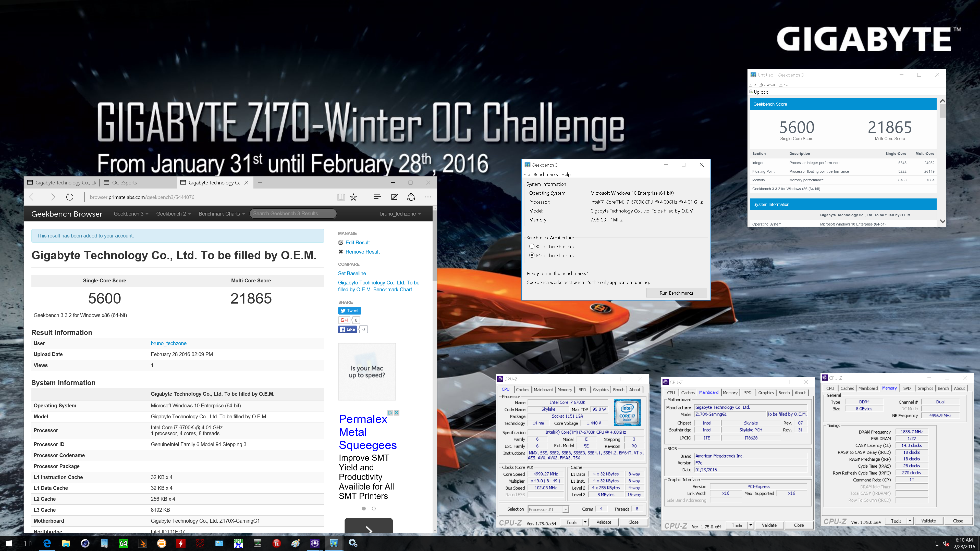The image size is (980, 551).
Task: Open CPU-Z purple chip taskbar icon
Action: [x=315, y=543]
